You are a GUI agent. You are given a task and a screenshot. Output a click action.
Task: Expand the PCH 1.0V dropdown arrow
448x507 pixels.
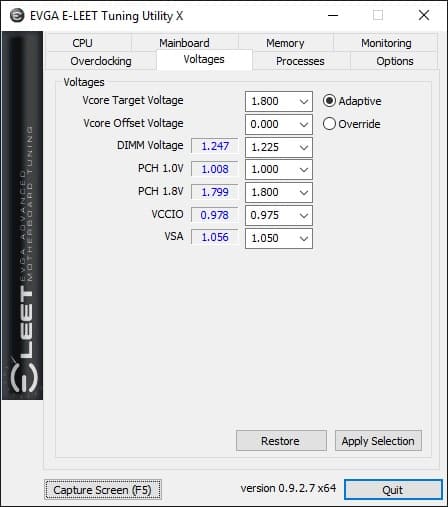304,170
